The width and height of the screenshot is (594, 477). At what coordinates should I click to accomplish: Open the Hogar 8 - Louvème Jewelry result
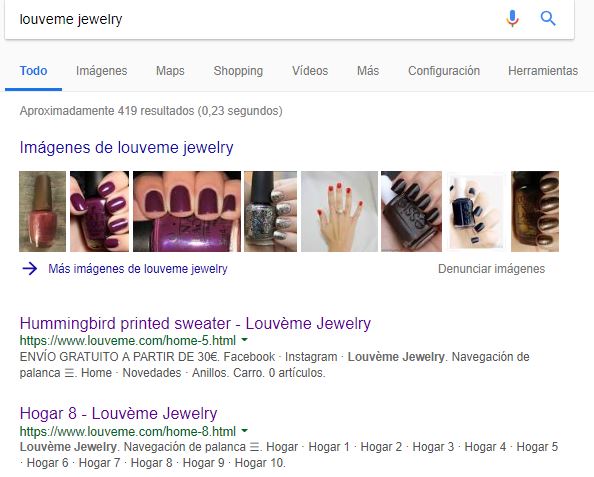(x=118, y=413)
